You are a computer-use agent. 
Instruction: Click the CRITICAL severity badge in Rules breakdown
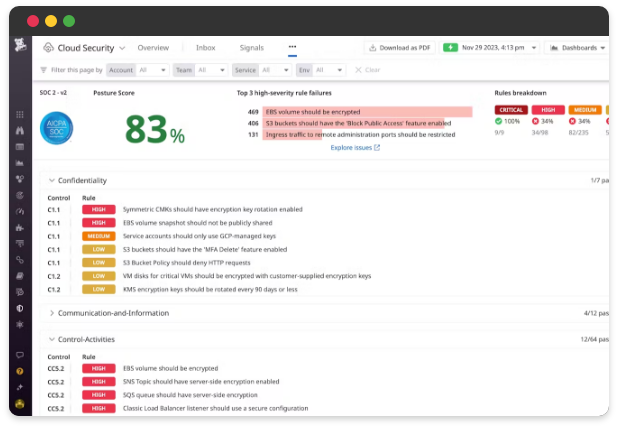[509, 109]
